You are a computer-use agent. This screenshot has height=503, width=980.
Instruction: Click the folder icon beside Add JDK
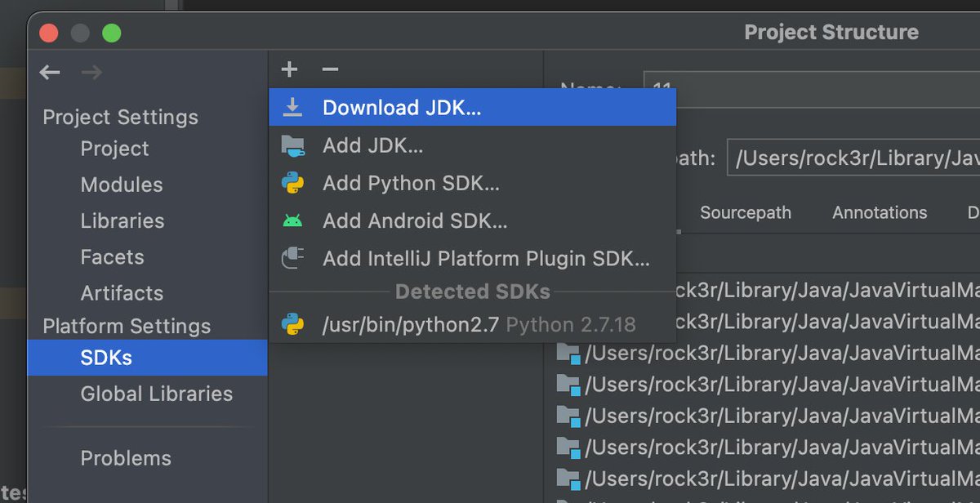[292, 146]
